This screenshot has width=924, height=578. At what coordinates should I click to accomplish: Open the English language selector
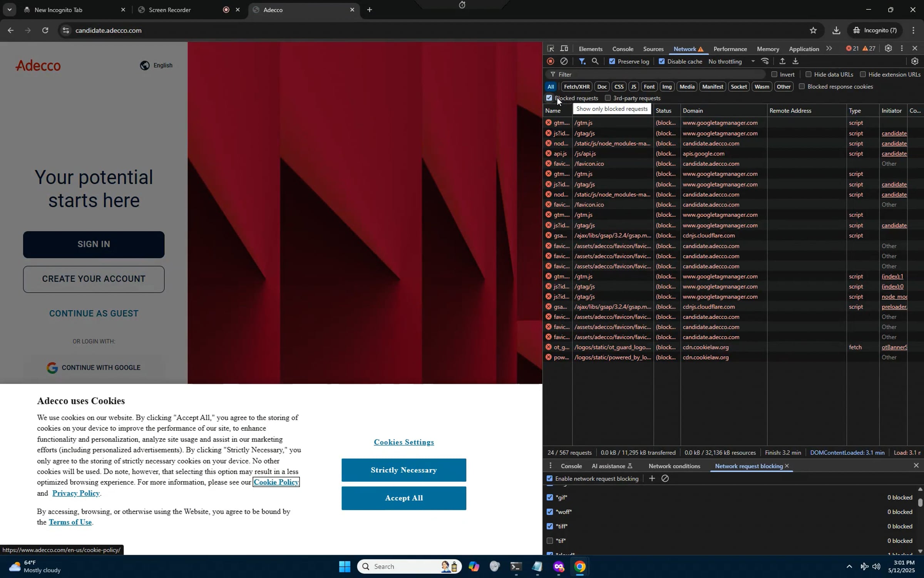pyautogui.click(x=157, y=65)
